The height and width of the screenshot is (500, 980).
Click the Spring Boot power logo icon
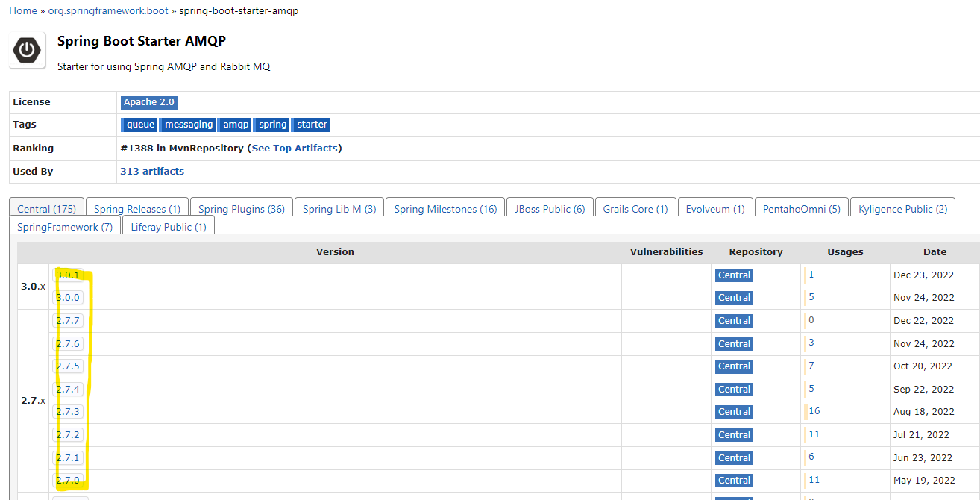[x=28, y=51]
